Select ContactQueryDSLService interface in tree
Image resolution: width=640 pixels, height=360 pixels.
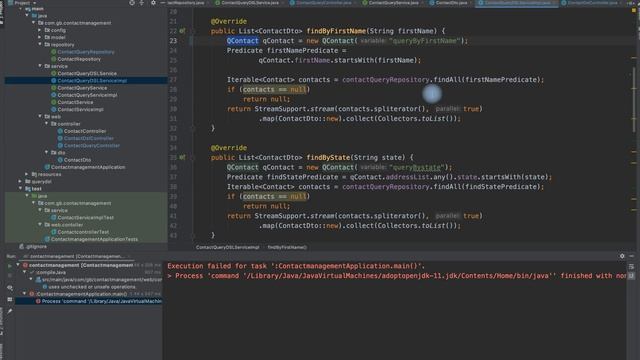[87, 73]
